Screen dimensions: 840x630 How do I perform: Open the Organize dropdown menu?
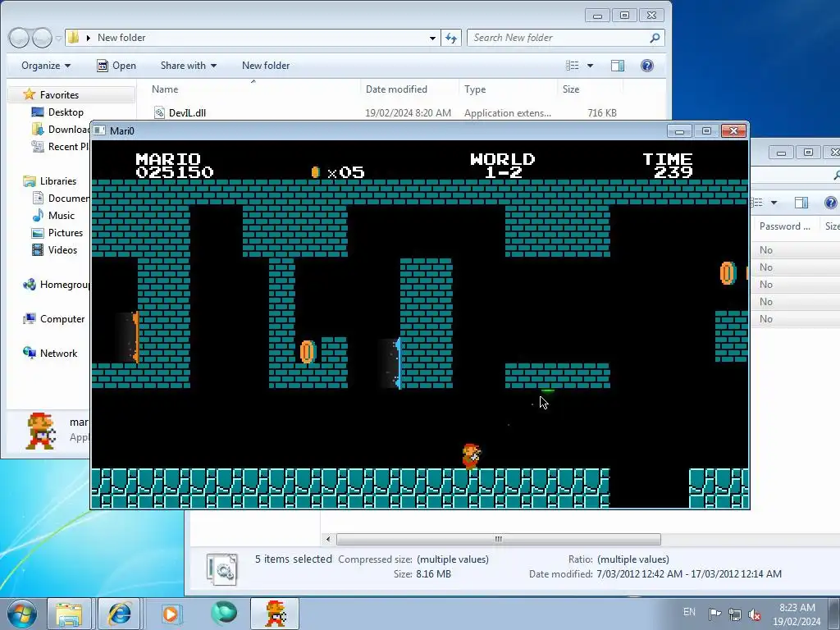46,66
